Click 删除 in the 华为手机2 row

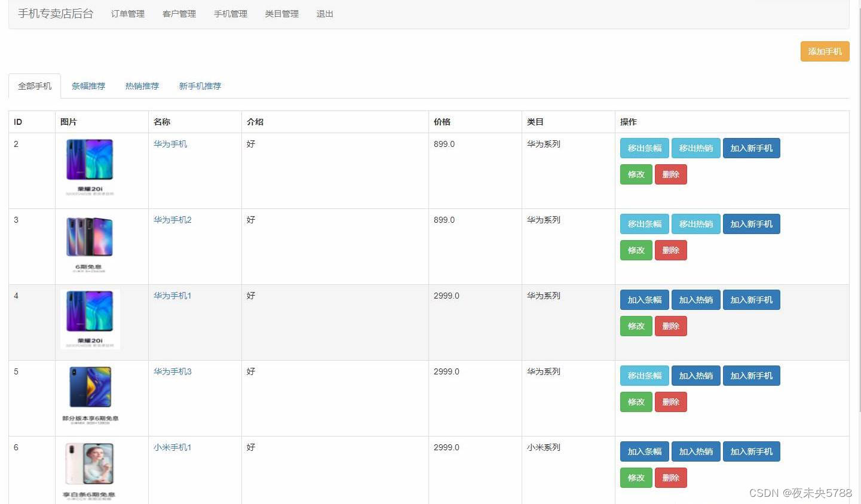(671, 250)
